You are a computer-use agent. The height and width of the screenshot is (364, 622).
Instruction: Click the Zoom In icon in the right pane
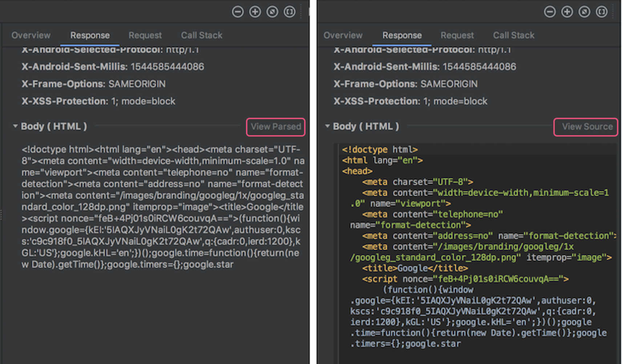(567, 11)
